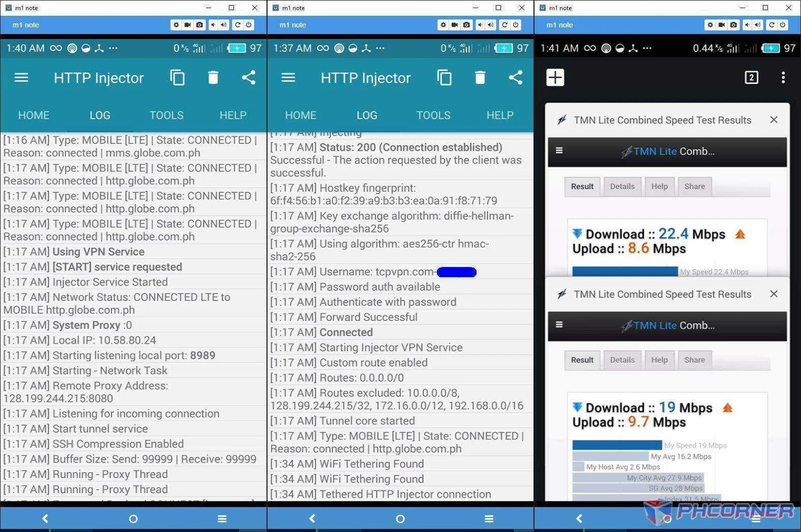Select log line 'Starting listening local port: 8989'
The image size is (801, 532).
click(x=133, y=356)
